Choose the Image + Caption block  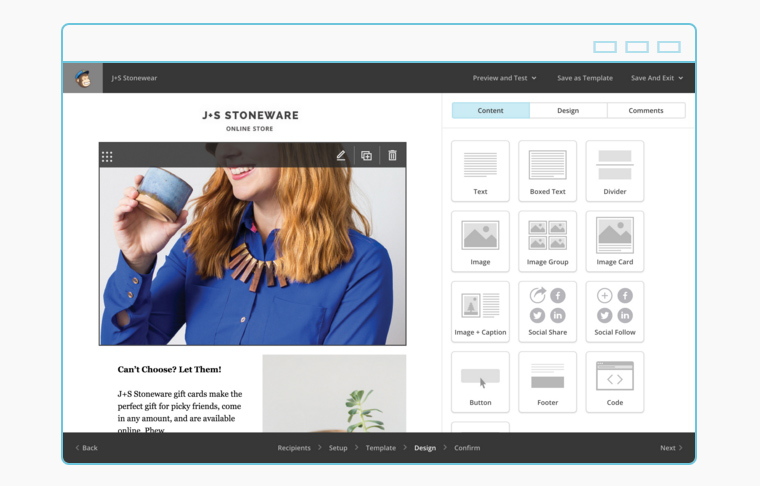coord(480,312)
